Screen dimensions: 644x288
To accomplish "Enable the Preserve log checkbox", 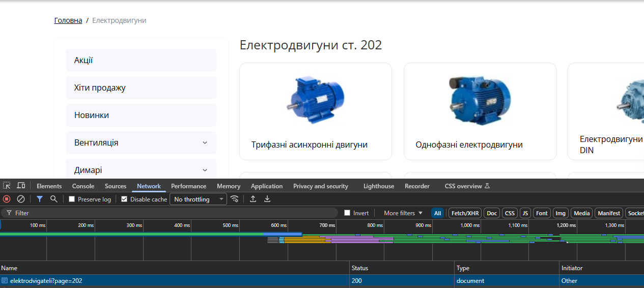I will [x=72, y=199].
